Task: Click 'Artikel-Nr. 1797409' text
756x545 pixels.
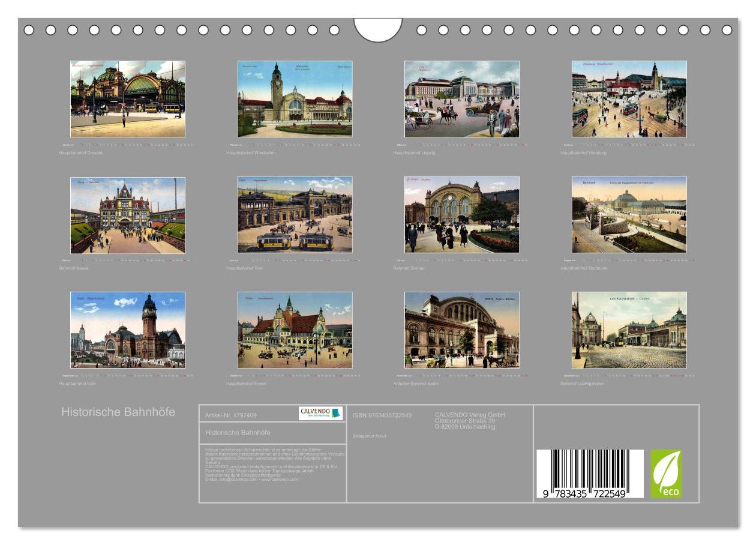Action: click(231, 415)
